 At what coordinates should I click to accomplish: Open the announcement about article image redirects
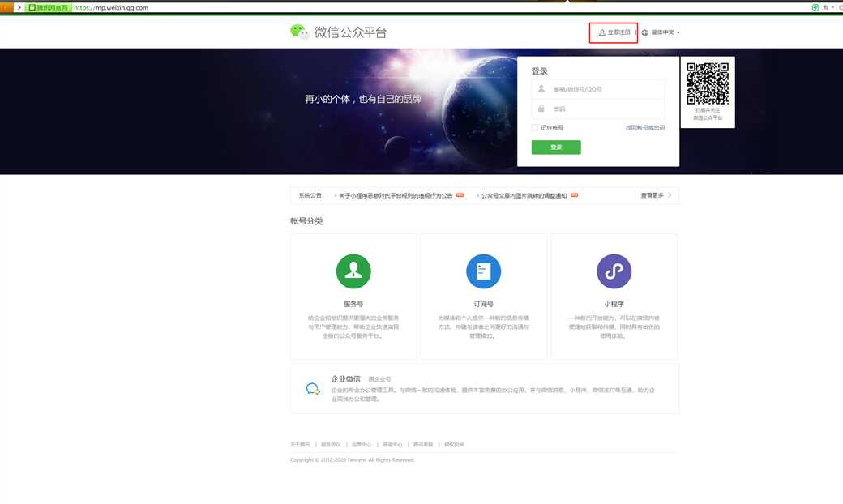[x=524, y=195]
